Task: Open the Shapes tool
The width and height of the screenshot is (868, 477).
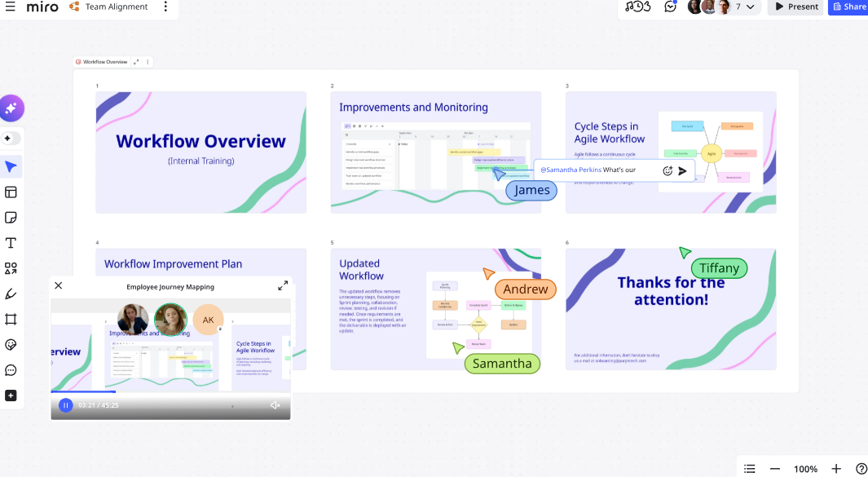Action: tap(11, 269)
